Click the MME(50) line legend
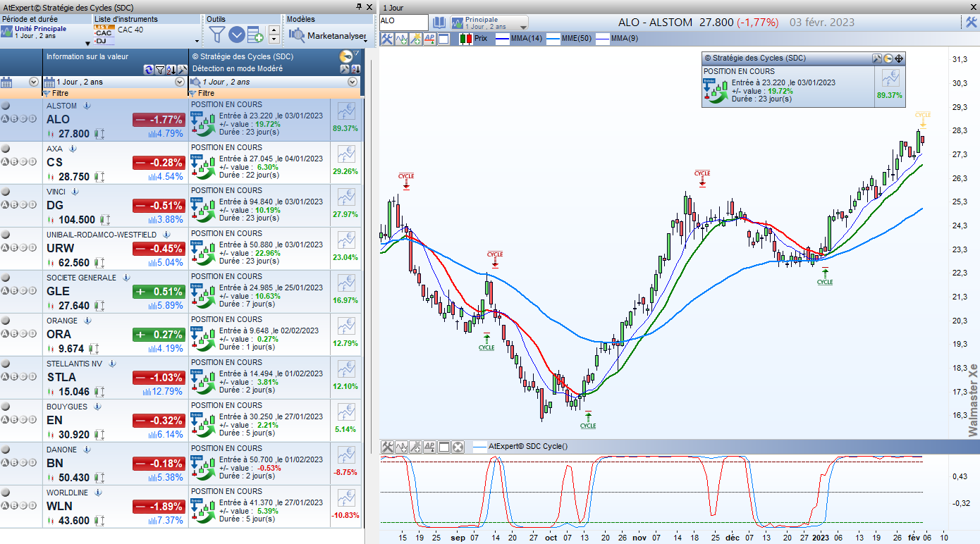This screenshot has width=980, height=544. point(569,39)
